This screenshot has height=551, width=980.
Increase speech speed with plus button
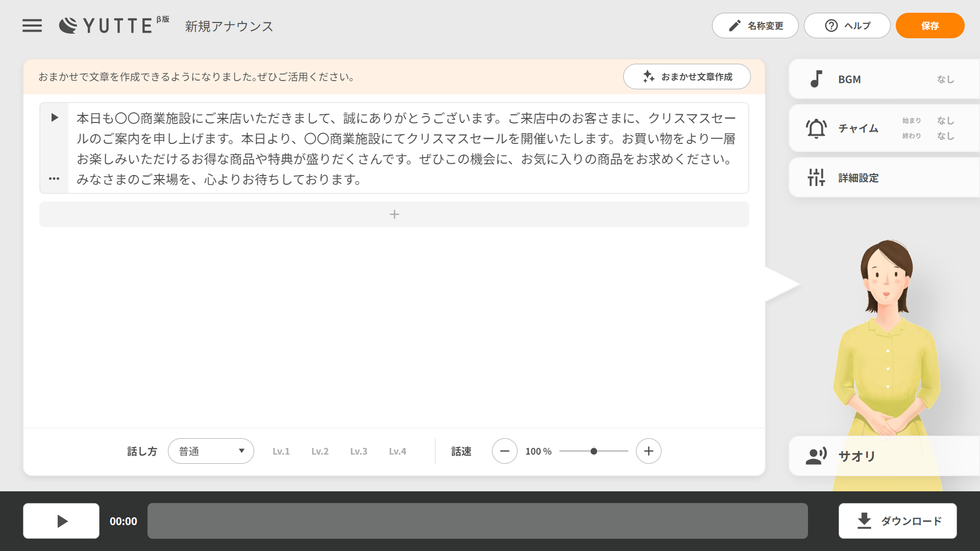(x=648, y=451)
